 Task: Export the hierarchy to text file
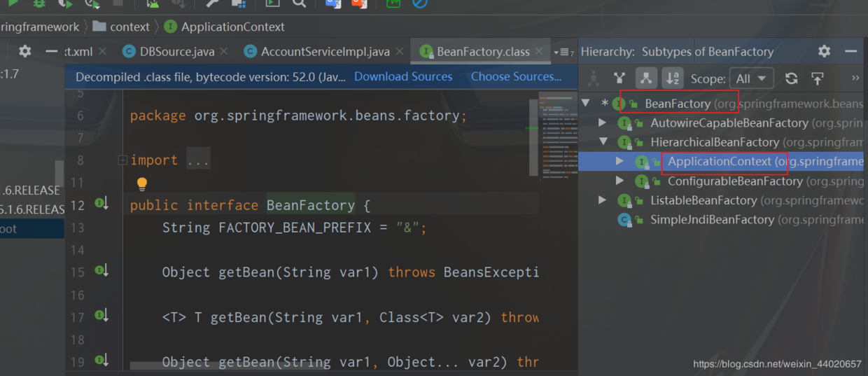pyautogui.click(x=817, y=78)
